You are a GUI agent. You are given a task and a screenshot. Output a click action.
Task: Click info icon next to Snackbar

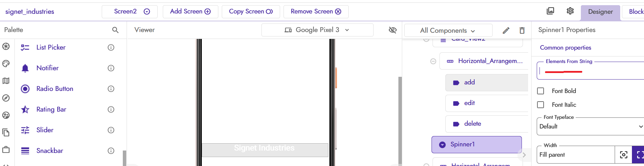pyautogui.click(x=111, y=151)
